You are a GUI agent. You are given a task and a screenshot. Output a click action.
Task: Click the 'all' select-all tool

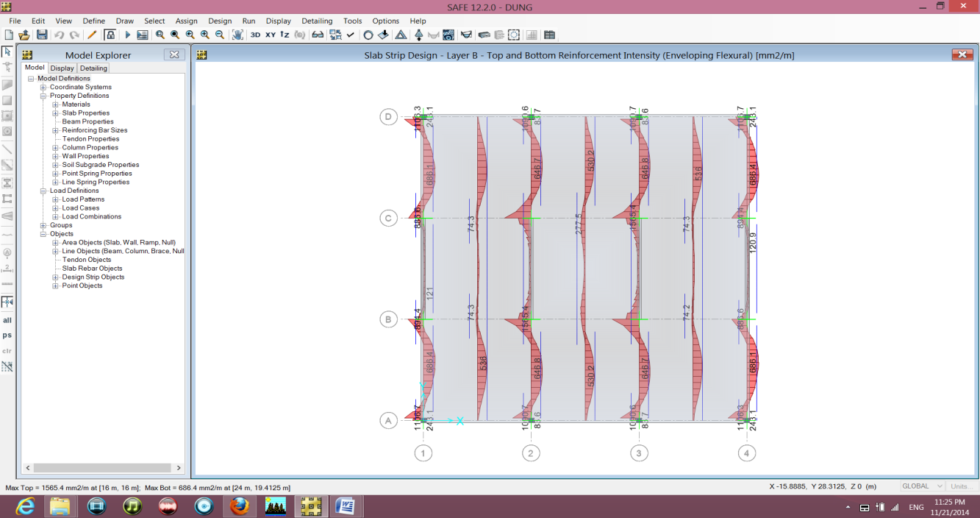click(7, 320)
